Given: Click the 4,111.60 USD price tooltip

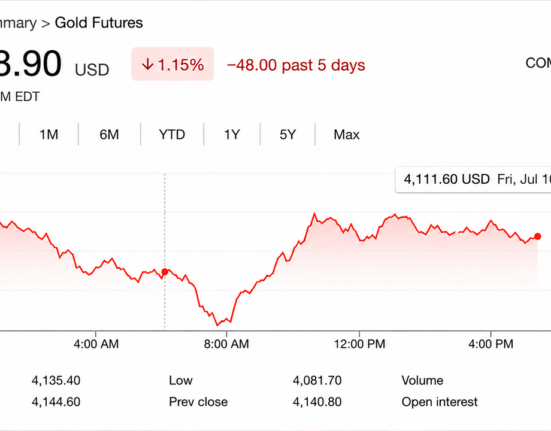Looking at the screenshot, I should (x=473, y=179).
